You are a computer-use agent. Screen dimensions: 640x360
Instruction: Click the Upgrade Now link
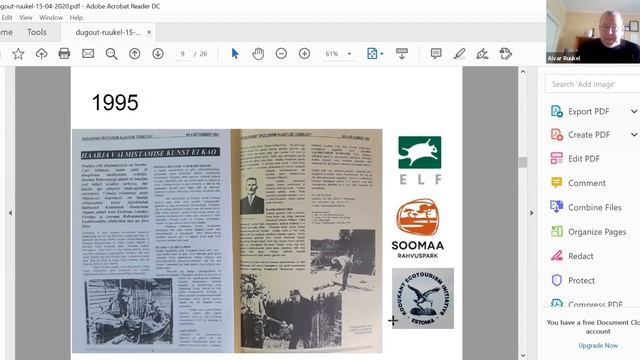tap(598, 345)
